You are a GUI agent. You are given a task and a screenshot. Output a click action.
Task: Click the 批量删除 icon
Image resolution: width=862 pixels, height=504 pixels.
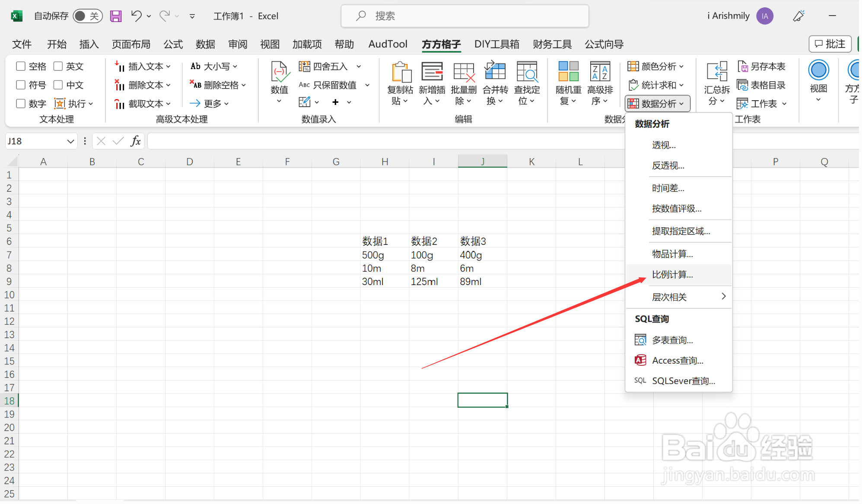click(x=464, y=72)
